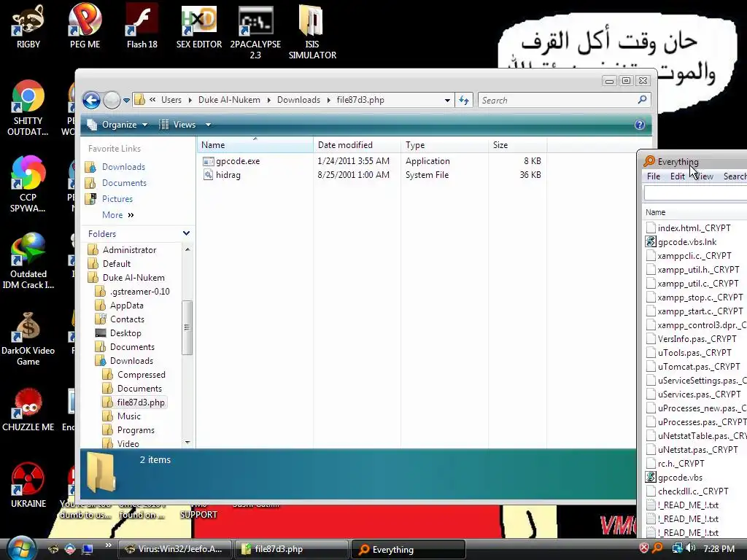The height and width of the screenshot is (560, 747).
Task: Select checkdll.c._CRYPT in Everything results
Action: [x=693, y=491]
